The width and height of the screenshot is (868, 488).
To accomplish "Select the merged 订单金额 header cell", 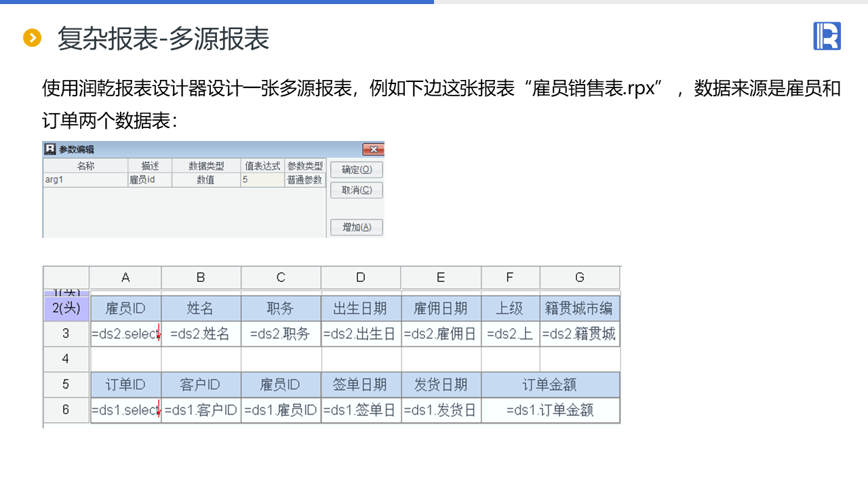I will (551, 384).
